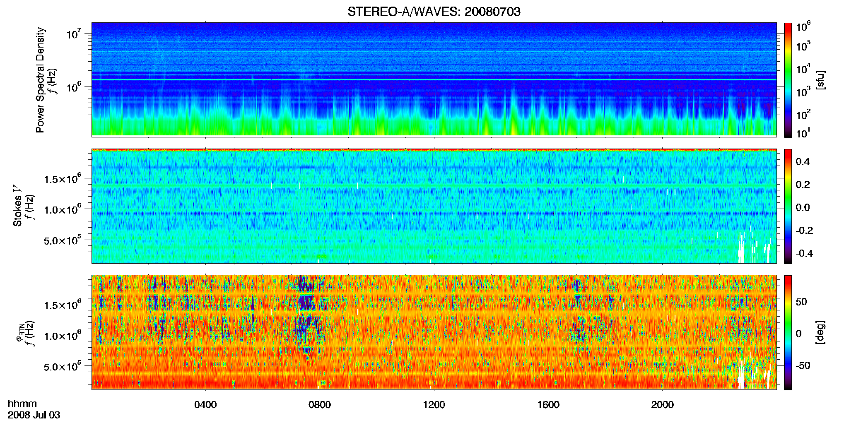This screenshot has width=868, height=447.
Task: Click the Power Spectral Density spectrogram panel
Action: (x=434, y=79)
